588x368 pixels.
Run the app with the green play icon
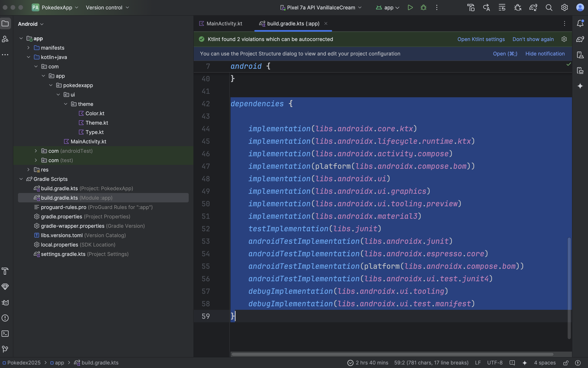tap(410, 8)
